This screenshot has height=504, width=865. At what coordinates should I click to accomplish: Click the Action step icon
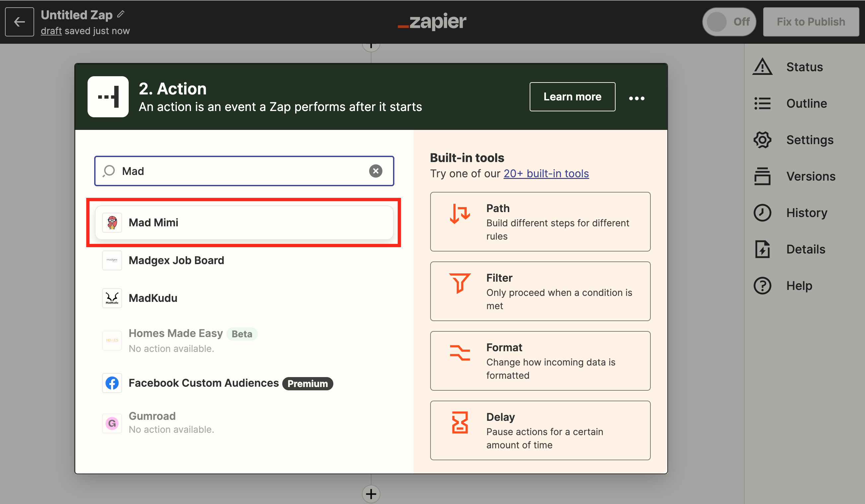108,97
